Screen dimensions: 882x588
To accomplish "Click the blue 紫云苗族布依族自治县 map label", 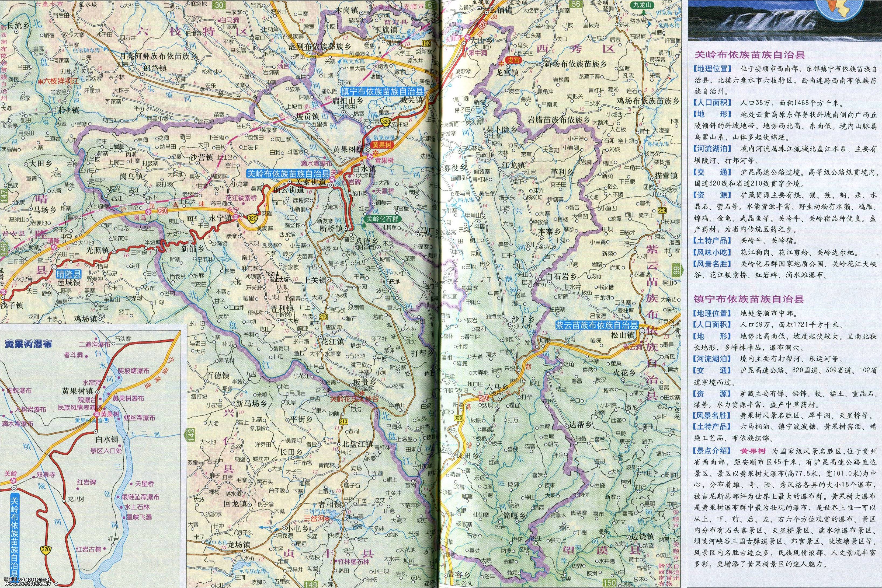I will (x=597, y=325).
